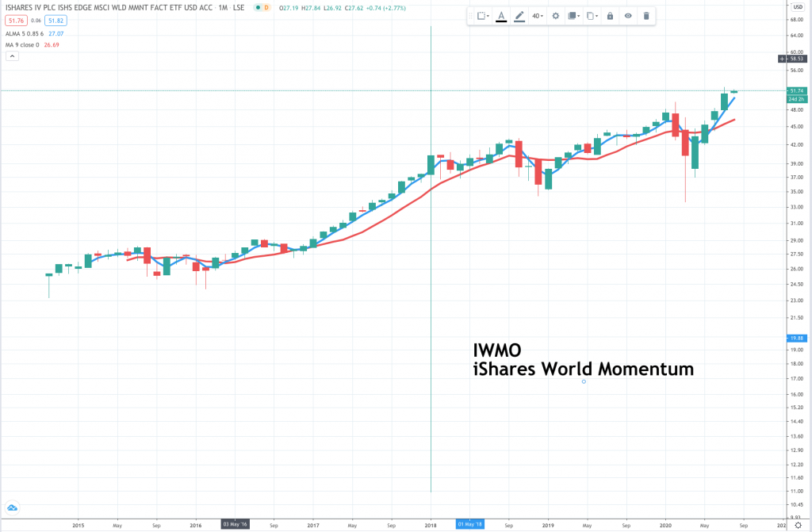Change the text color of the annotation

tap(501, 16)
